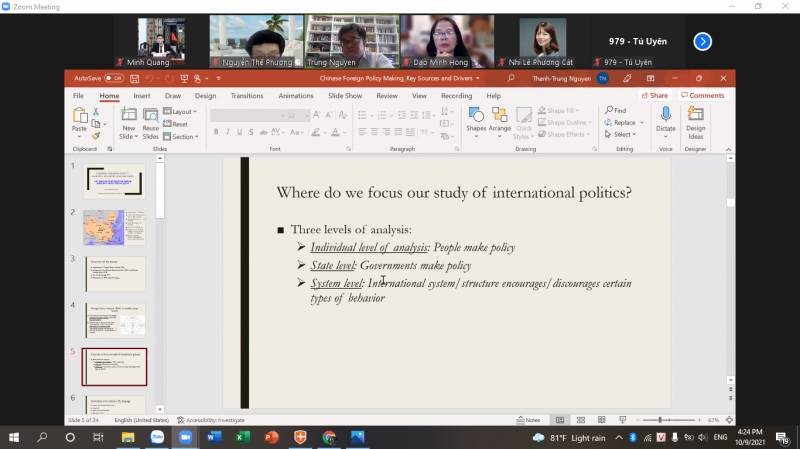The image size is (800, 449).
Task: Click the Share button
Action: (x=656, y=96)
